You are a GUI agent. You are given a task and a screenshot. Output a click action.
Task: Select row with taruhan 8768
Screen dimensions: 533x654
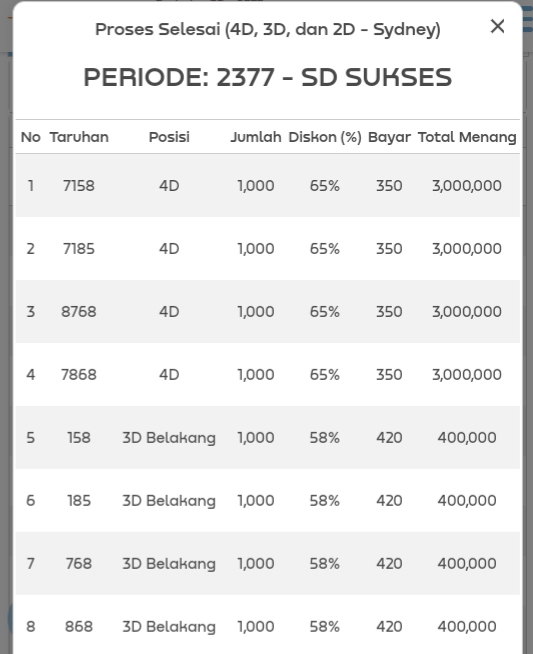(268, 312)
